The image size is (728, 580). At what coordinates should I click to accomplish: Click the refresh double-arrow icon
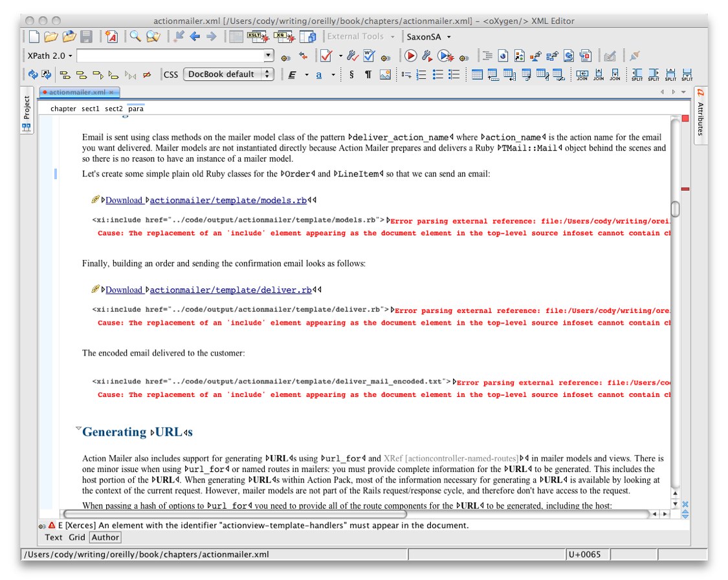pyautogui.click(x=33, y=74)
